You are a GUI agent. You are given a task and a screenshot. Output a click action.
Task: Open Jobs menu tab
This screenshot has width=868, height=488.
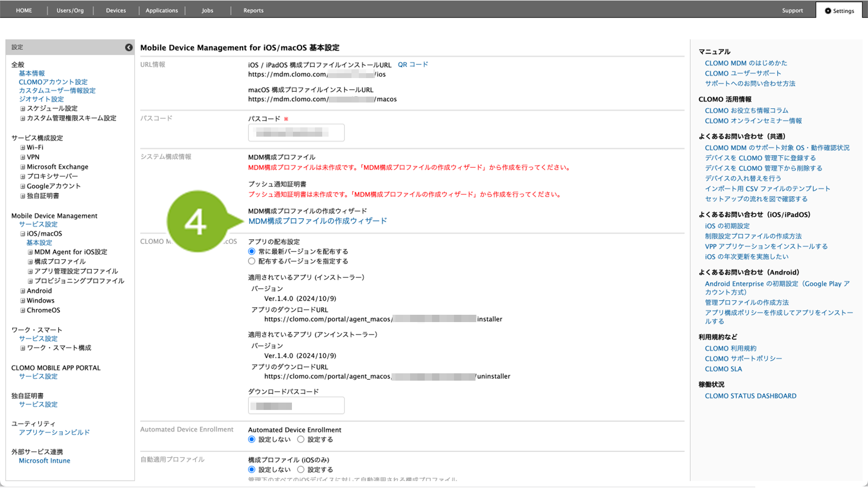tap(207, 10)
